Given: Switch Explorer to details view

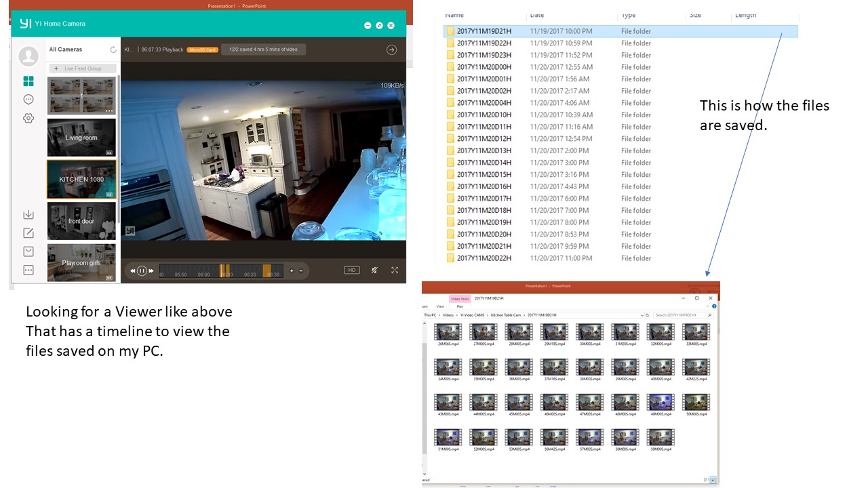Looking at the screenshot, I should (707, 480).
